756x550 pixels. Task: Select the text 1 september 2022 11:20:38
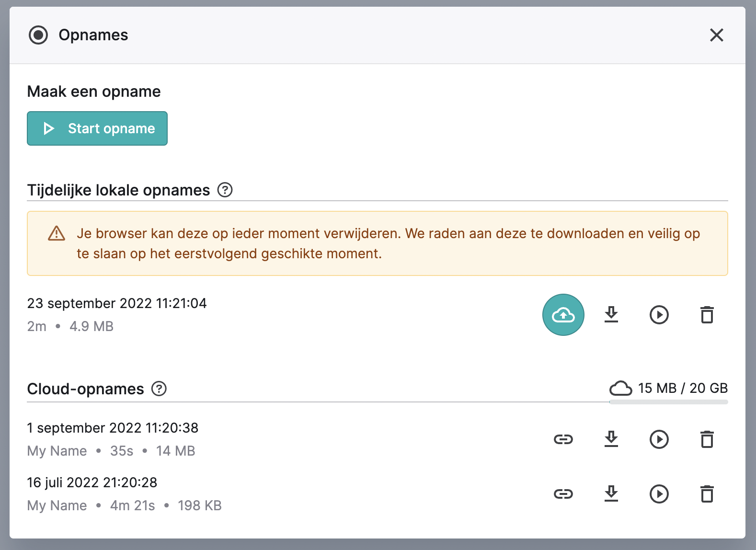click(113, 428)
